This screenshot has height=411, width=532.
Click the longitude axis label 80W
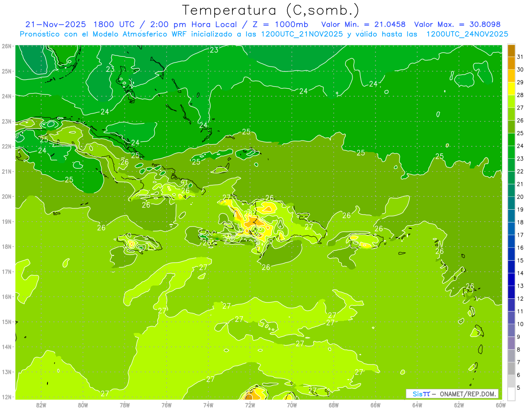83,405
